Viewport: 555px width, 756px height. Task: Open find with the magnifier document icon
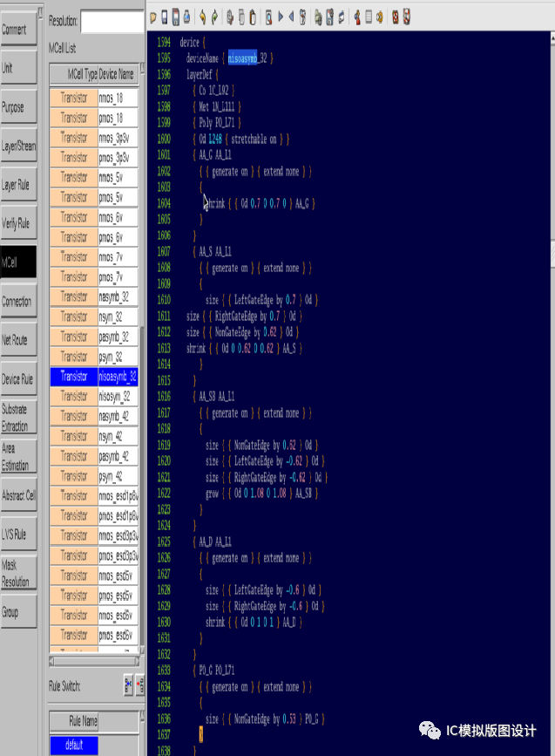click(268, 17)
